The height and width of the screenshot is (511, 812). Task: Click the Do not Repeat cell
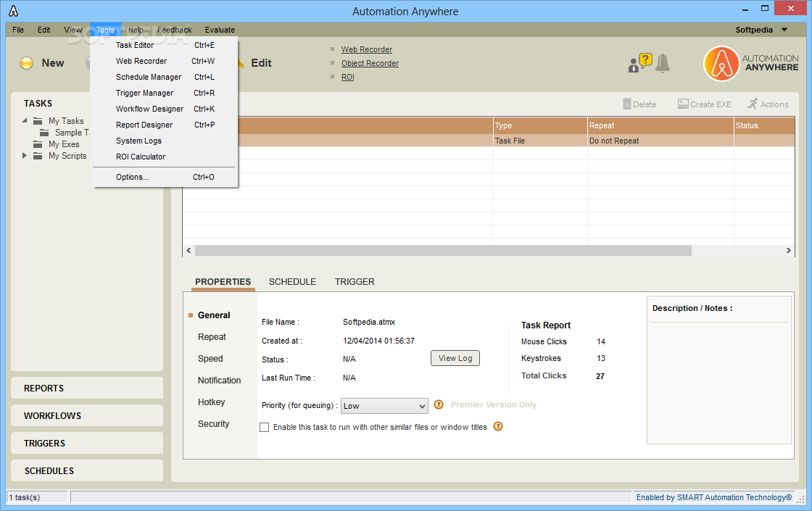coord(660,141)
